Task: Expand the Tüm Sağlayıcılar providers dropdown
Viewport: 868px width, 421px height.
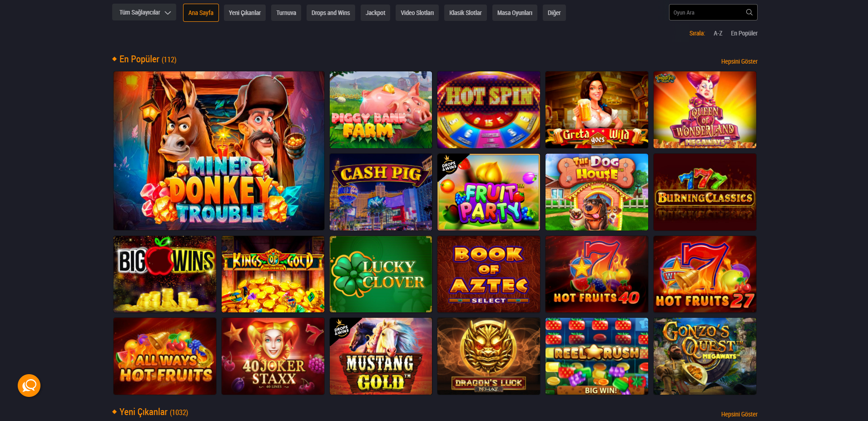Action: click(x=144, y=13)
